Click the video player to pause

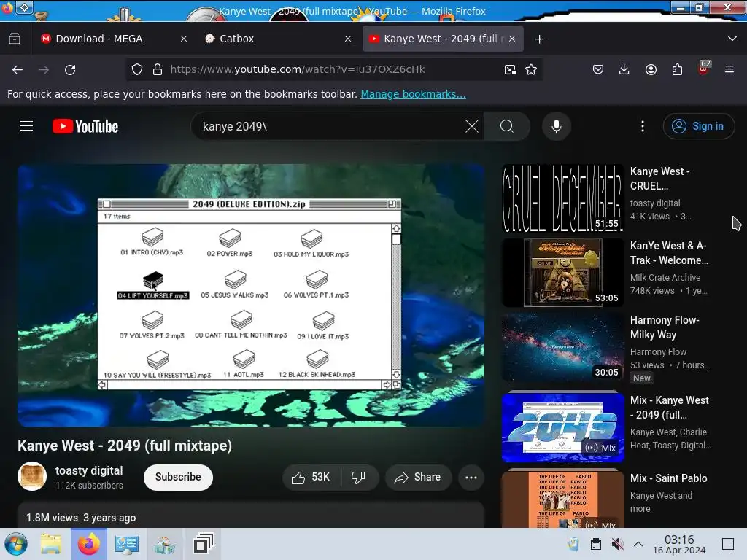click(x=251, y=295)
